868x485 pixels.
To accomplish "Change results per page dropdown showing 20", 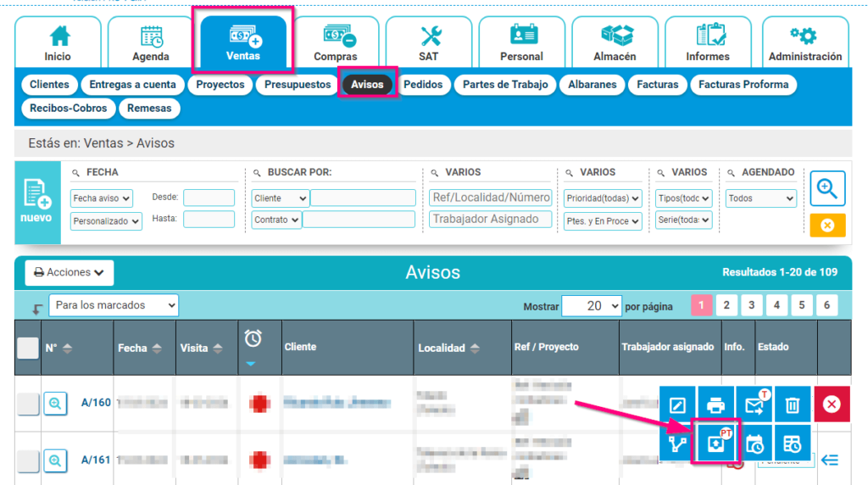I will click(x=591, y=306).
